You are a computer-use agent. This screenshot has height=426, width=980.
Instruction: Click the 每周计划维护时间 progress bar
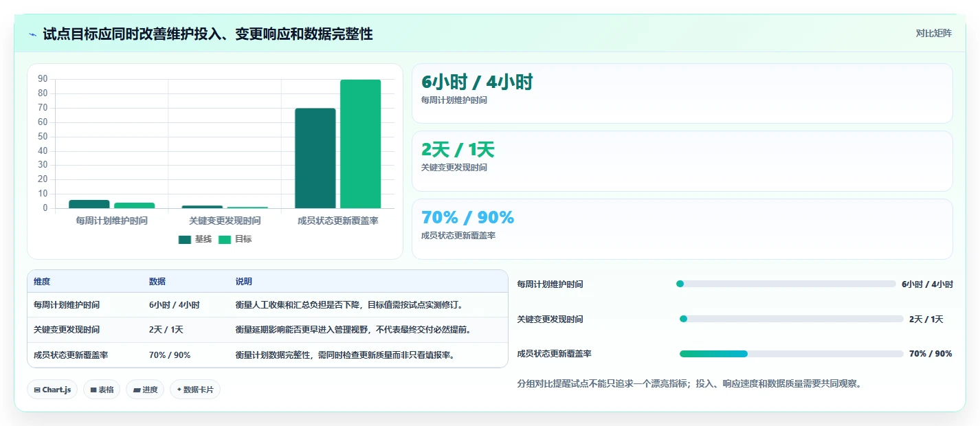point(786,284)
